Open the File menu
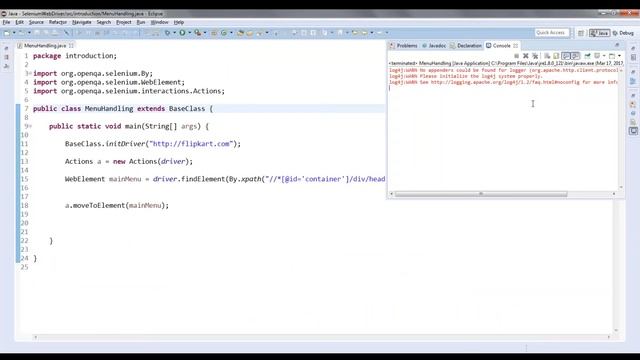The width and height of the screenshot is (640, 360). point(6,22)
